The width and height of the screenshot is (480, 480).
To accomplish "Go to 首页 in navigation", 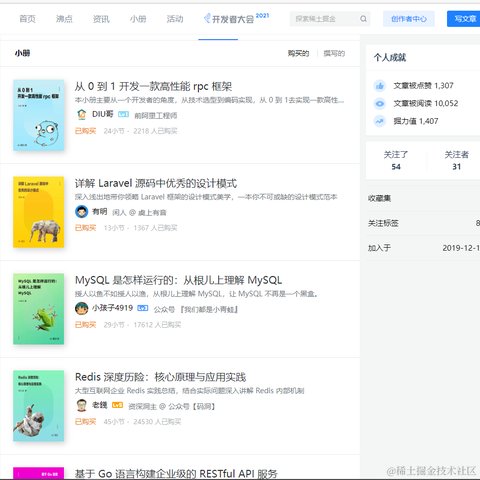I will (x=27, y=19).
